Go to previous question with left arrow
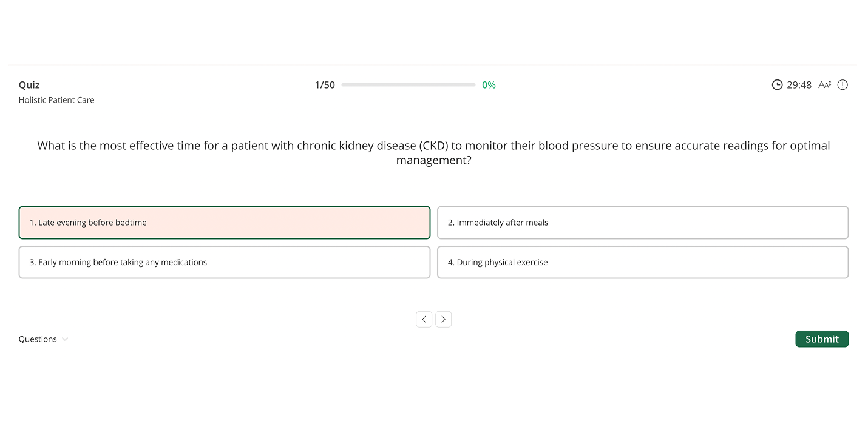The height and width of the screenshot is (435, 868). [424, 319]
